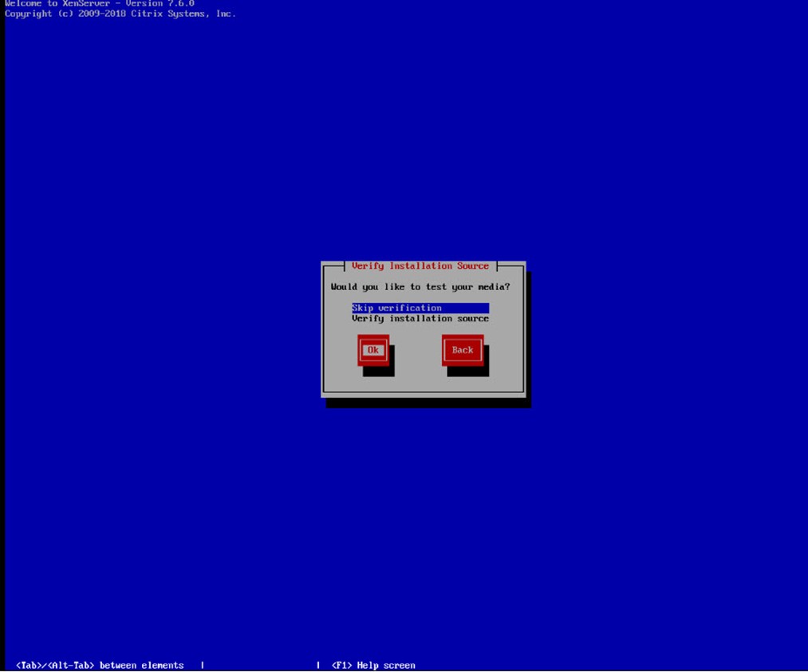Select the "Skip verification" option
Screen dimensions: 808x672
point(420,308)
